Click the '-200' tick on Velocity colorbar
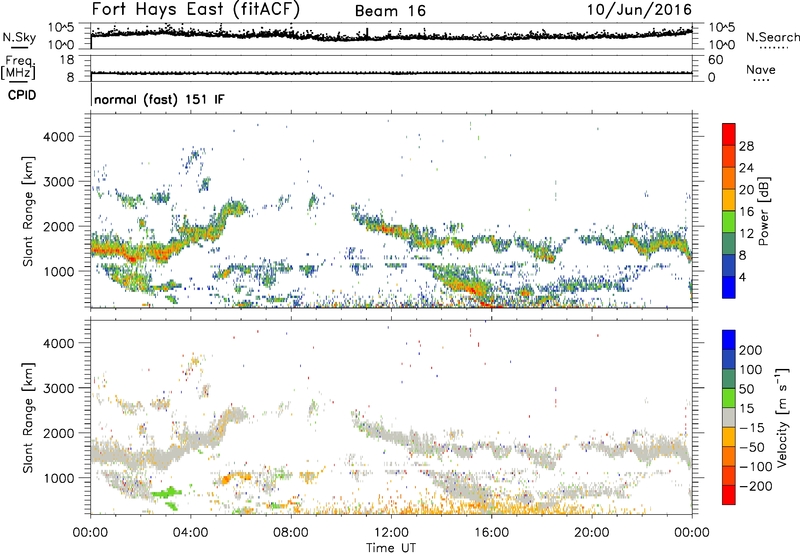Image resolution: width=800 pixels, height=554 pixels. coord(755,486)
